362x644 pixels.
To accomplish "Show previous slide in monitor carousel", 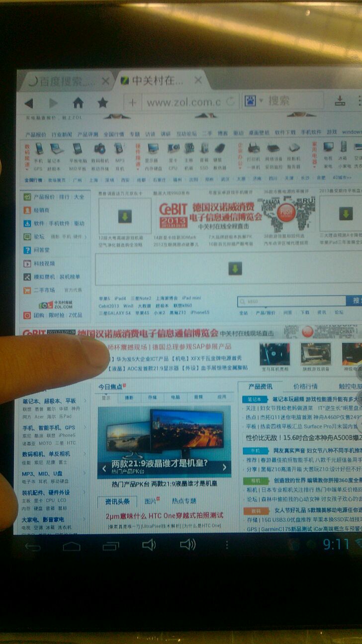I will pyautogui.click(x=104, y=468).
